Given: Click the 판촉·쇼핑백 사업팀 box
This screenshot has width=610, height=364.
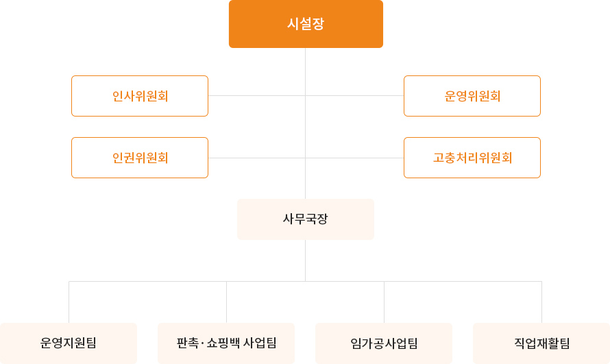Looking at the screenshot, I should tap(226, 343).
